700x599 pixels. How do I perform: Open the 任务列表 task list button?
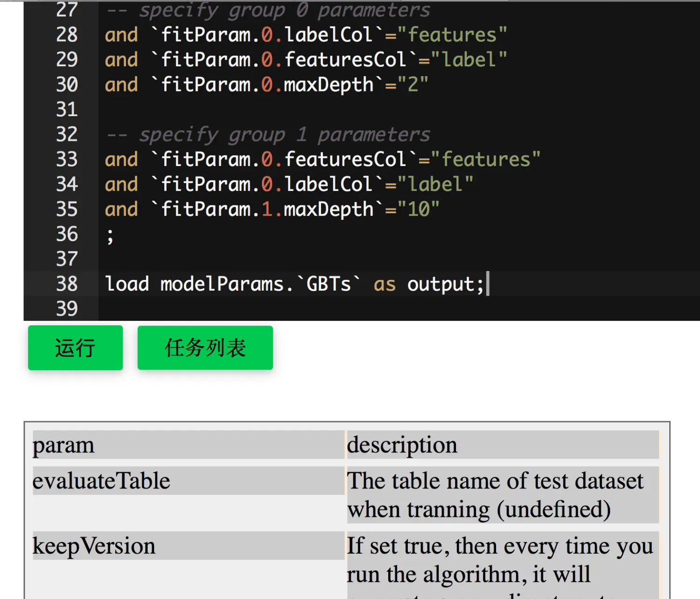[205, 348]
